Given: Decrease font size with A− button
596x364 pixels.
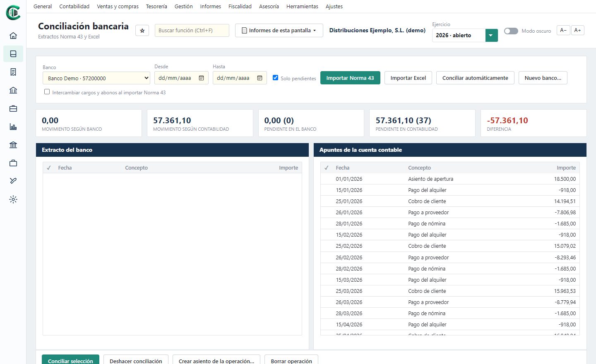Looking at the screenshot, I should pyautogui.click(x=563, y=30).
